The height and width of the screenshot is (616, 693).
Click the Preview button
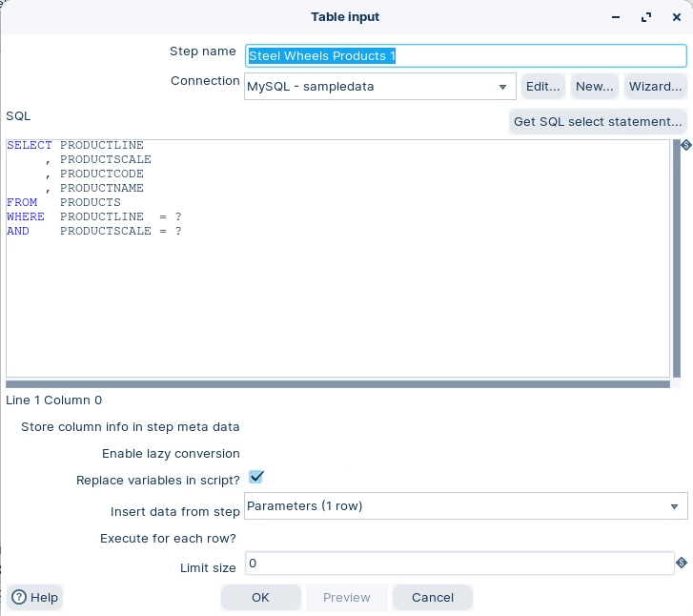(346, 598)
